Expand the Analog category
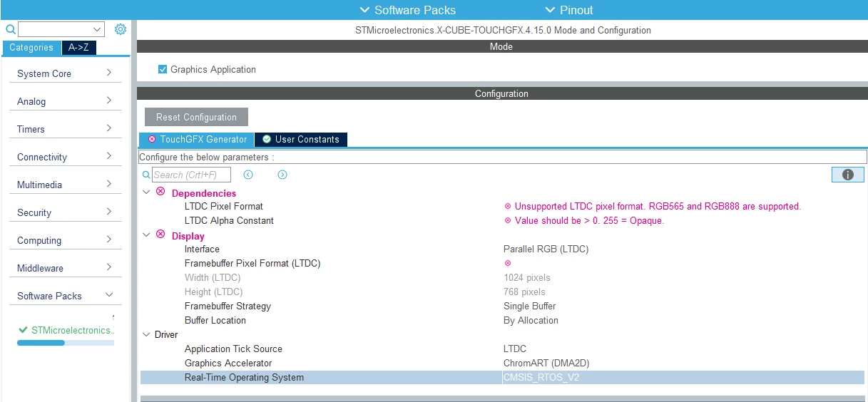 (x=109, y=100)
